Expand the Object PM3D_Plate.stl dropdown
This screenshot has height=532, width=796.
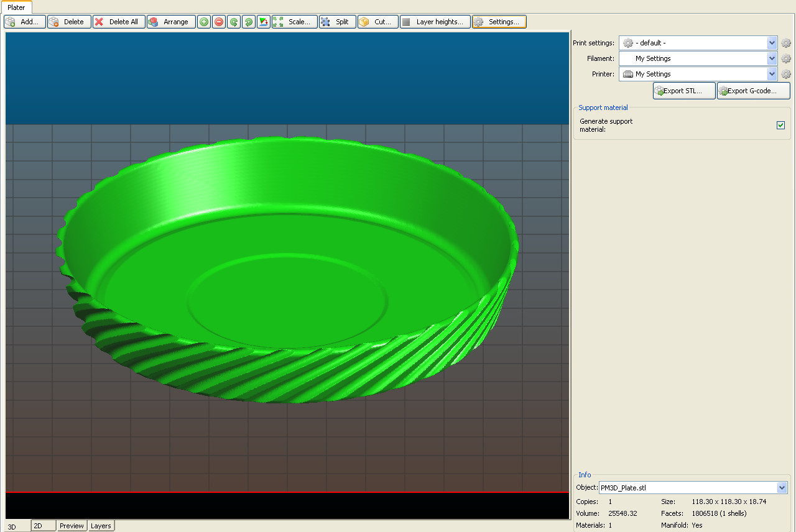pos(782,488)
